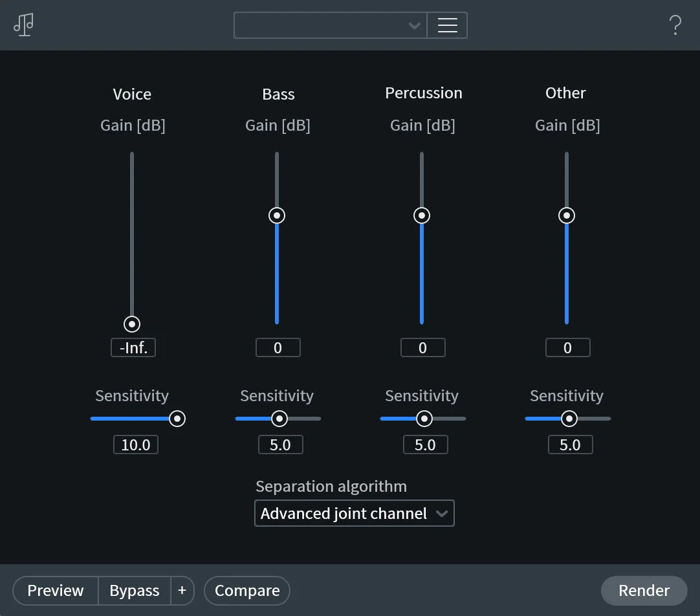Click the Bass sensitivity slider handle
The width and height of the screenshot is (700, 616).
coord(279,419)
